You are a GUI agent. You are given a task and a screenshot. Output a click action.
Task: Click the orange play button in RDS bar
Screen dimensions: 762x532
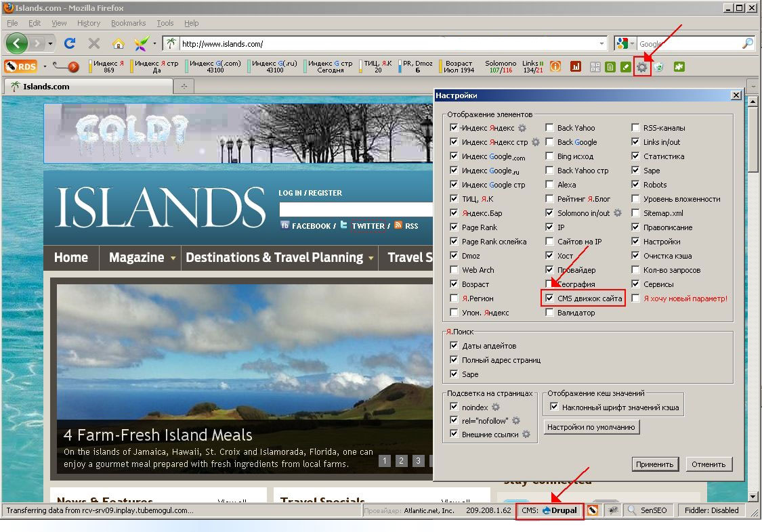pyautogui.click(x=73, y=67)
